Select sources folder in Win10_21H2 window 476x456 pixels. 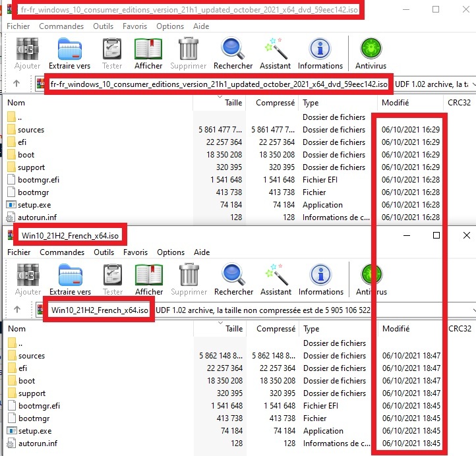[26, 356]
